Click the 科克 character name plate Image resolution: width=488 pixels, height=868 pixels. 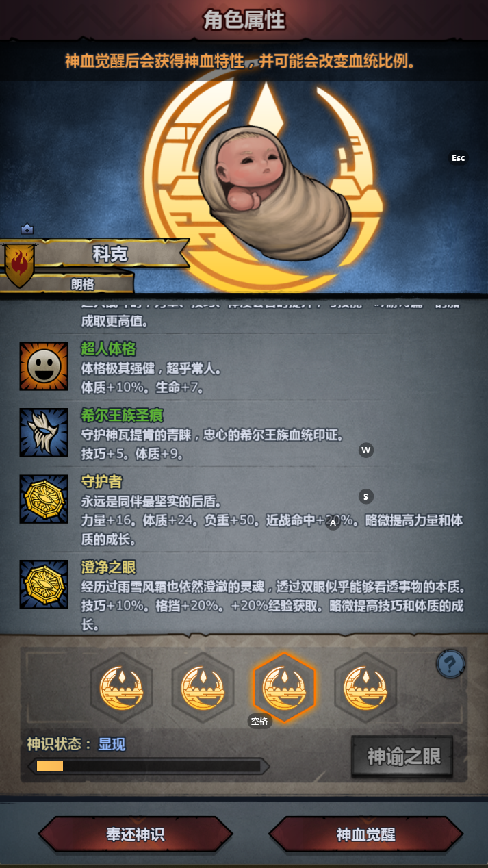coord(110,254)
